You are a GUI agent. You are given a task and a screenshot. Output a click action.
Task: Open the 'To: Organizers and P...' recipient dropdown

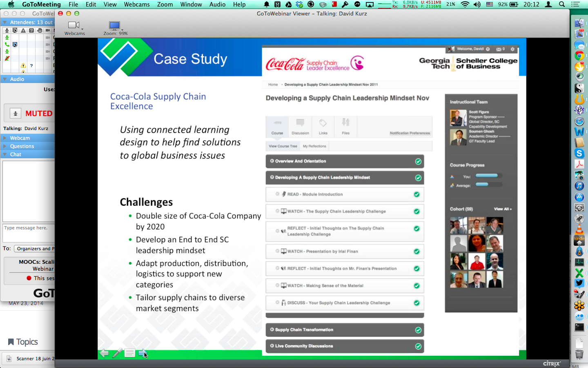[x=34, y=248]
